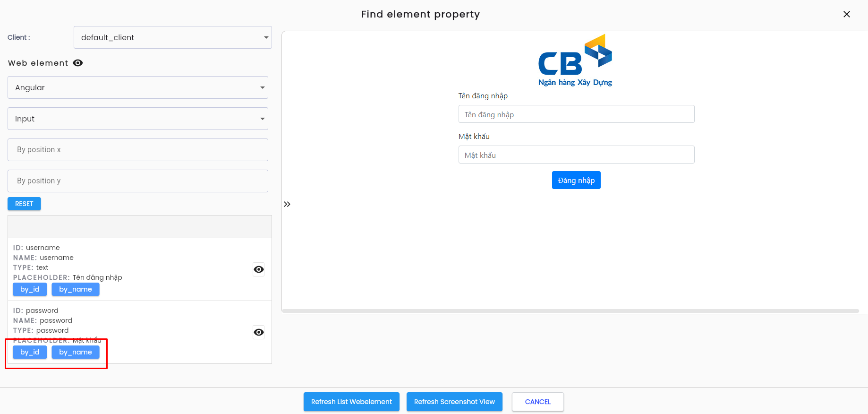This screenshot has height=414, width=868.
Task: Focus the By position y field
Action: [138, 181]
